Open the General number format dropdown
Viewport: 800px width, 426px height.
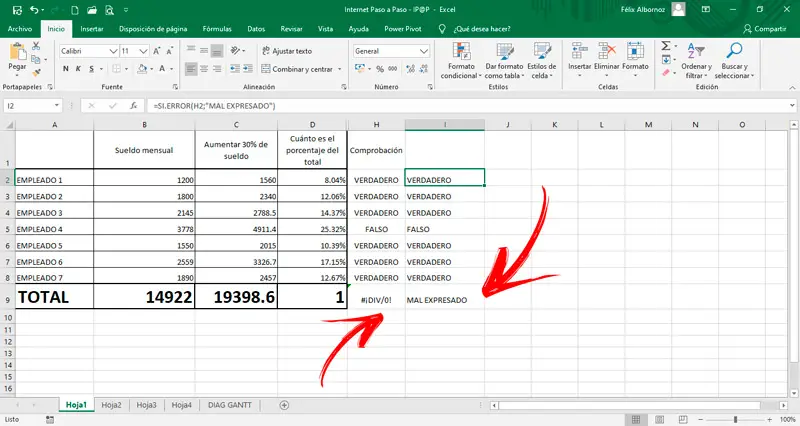[421, 50]
